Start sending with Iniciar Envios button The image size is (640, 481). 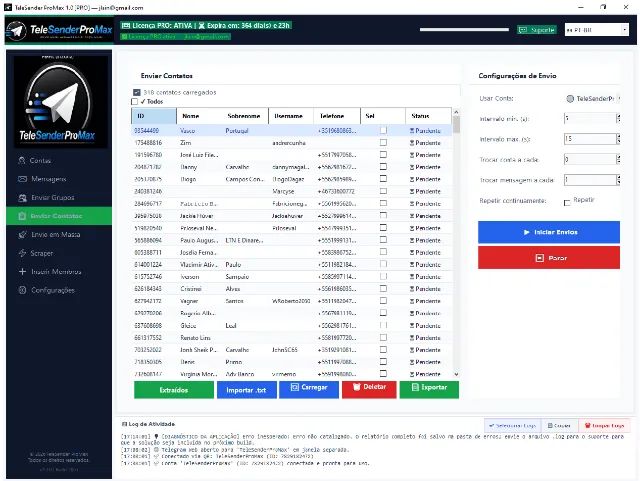point(549,232)
